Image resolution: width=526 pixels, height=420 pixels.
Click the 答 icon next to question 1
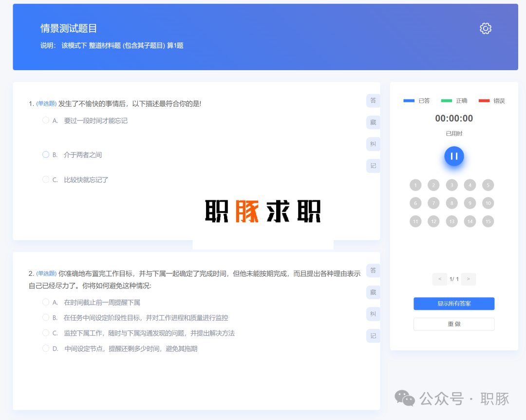373,100
